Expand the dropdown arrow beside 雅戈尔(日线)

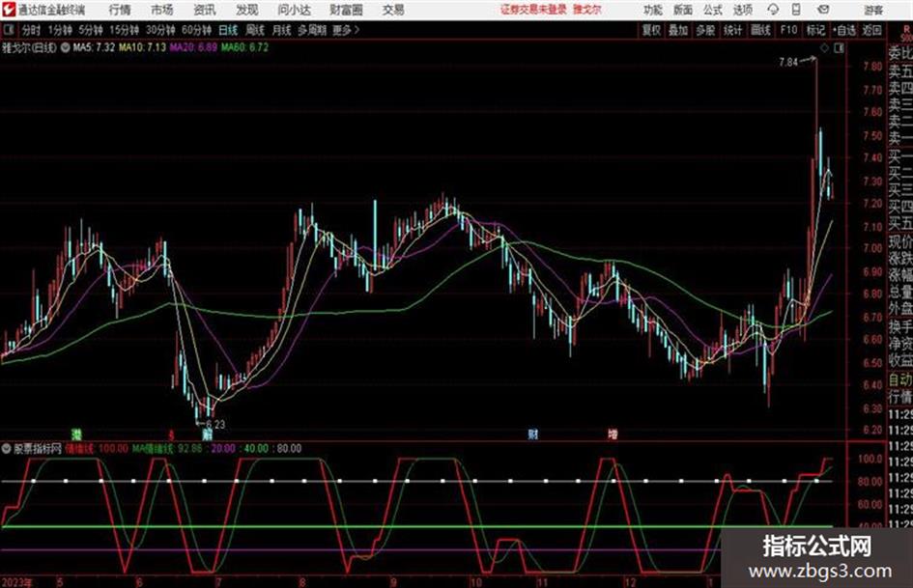66,47
